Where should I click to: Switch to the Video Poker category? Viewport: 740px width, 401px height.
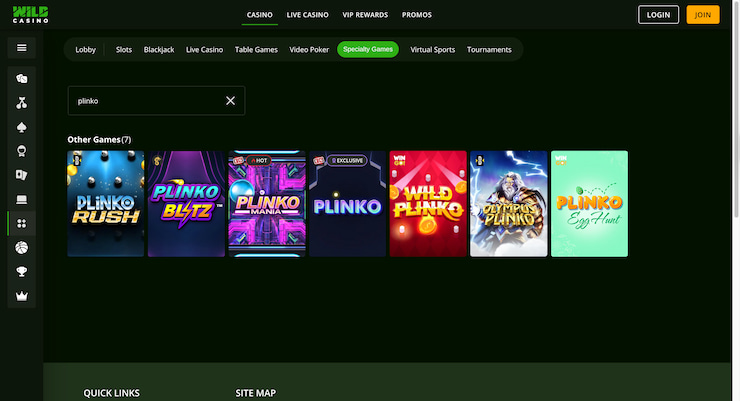pyautogui.click(x=309, y=50)
